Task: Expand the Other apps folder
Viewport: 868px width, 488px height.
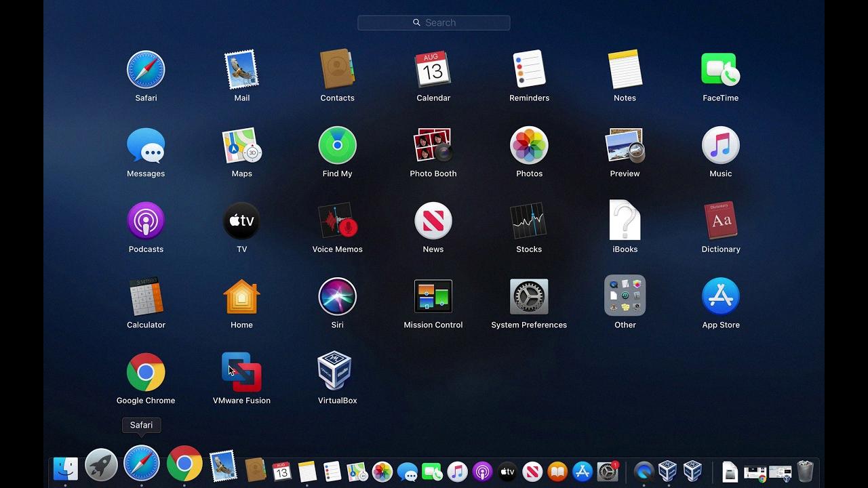Action: (625, 296)
